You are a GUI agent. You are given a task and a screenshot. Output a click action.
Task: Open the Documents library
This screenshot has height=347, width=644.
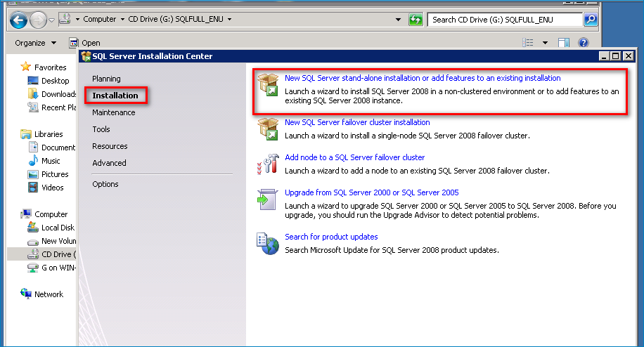[x=58, y=148]
